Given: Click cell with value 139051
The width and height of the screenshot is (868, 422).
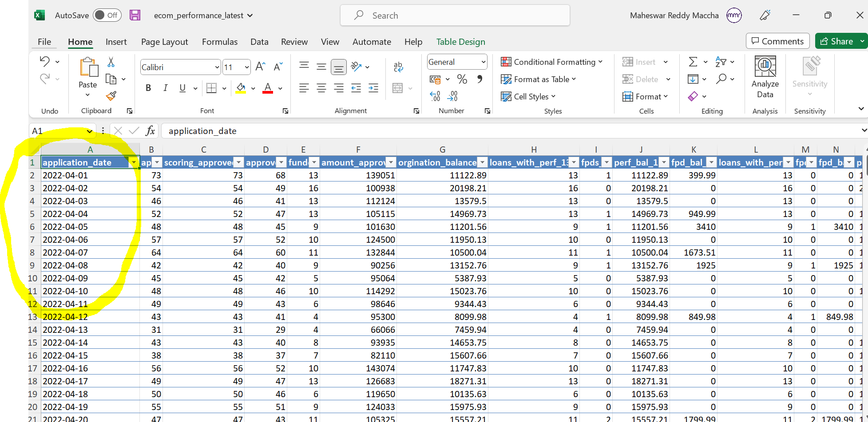Looking at the screenshot, I should (x=358, y=175).
